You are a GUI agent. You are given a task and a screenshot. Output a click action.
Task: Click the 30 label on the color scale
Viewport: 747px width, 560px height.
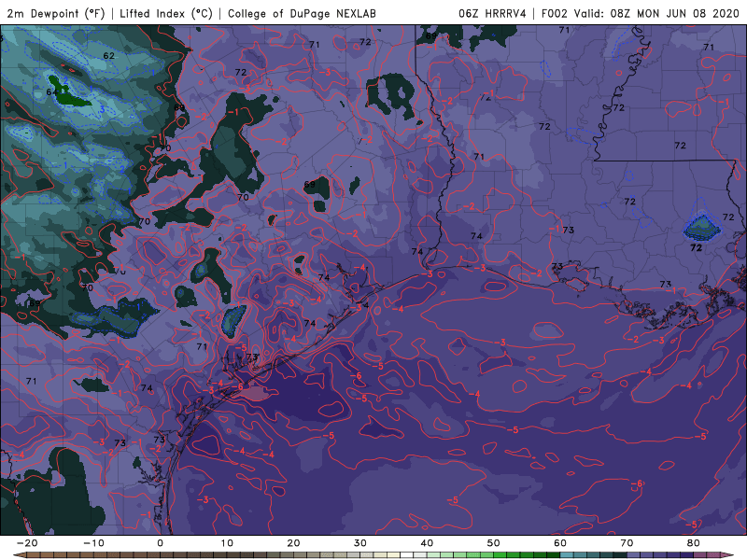click(x=360, y=543)
